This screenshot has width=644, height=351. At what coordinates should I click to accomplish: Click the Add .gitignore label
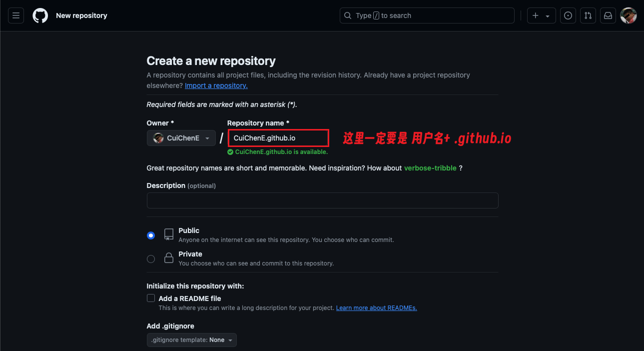pos(170,326)
